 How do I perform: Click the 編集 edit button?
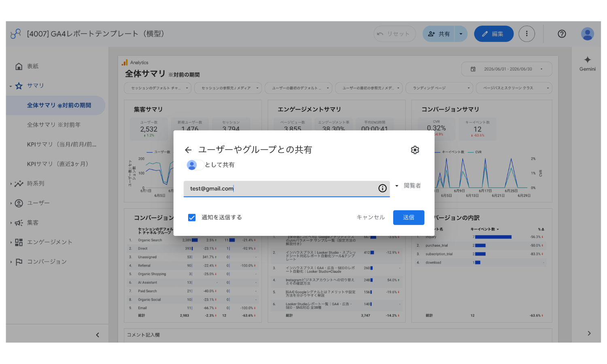click(494, 34)
